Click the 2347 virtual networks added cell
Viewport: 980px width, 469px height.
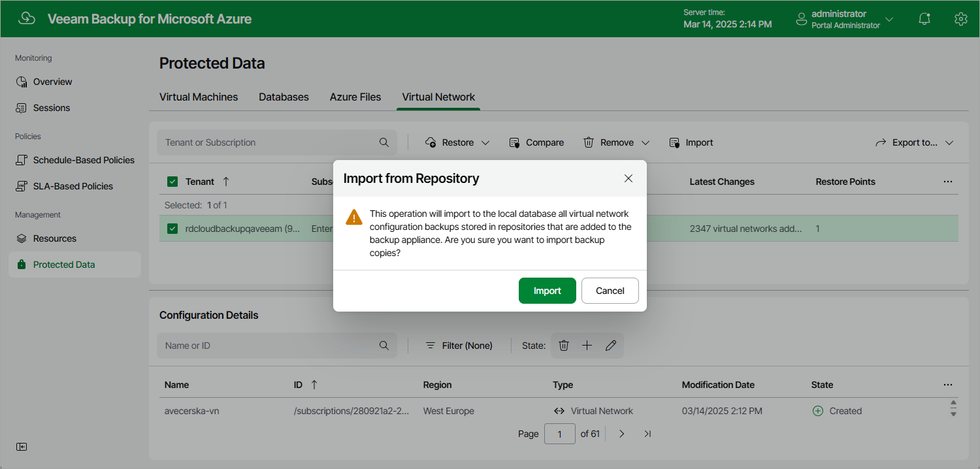tap(746, 229)
